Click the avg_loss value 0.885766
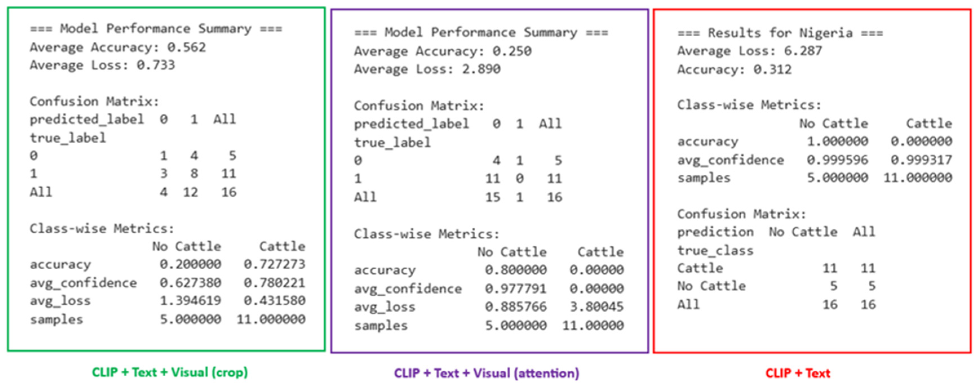This screenshot has width=980, height=387. pos(515,307)
